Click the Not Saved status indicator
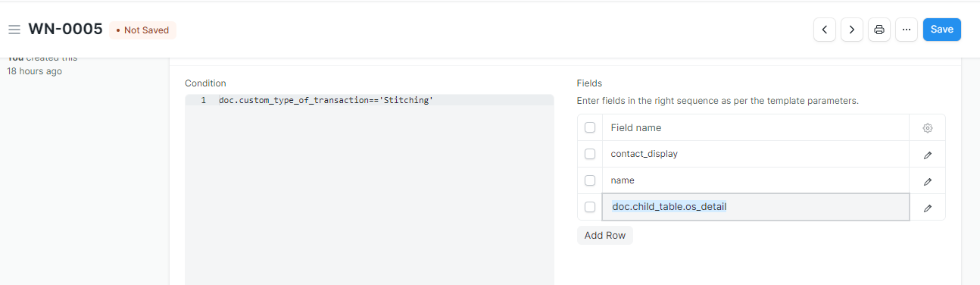This screenshot has width=980, height=285. pos(142,30)
